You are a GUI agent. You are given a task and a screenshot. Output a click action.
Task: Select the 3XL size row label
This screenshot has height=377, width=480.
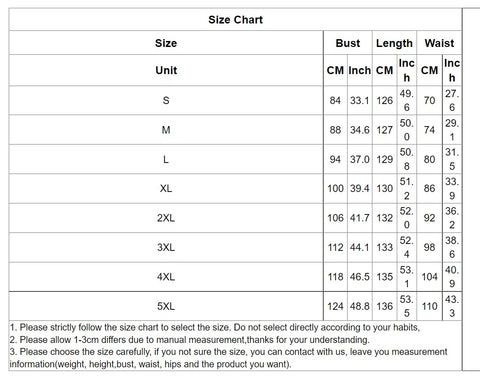click(x=166, y=247)
